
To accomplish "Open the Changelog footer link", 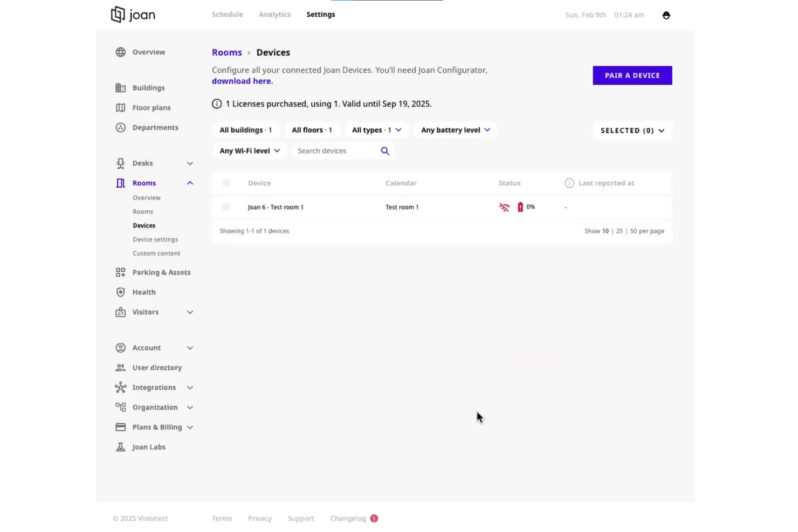I will [348, 519].
